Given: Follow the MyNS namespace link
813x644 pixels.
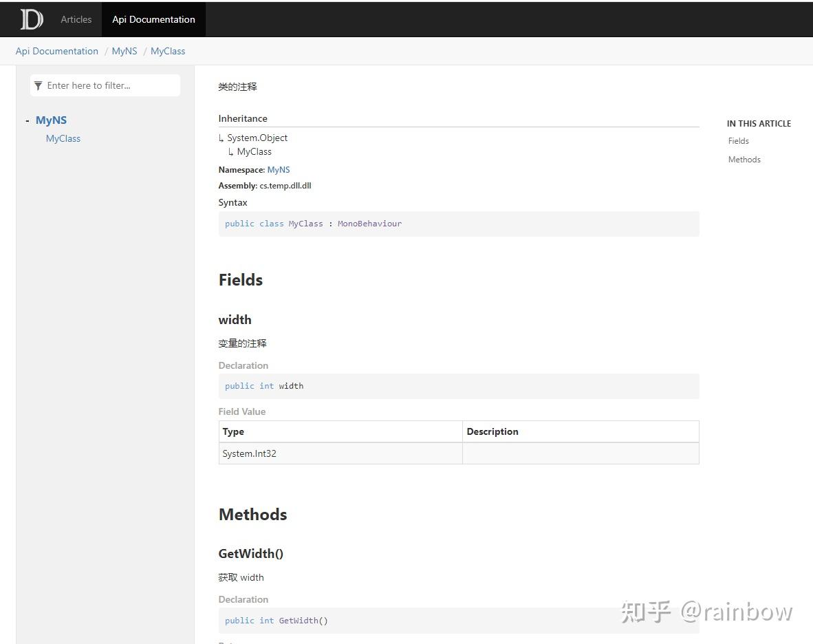Looking at the screenshot, I should point(279,169).
